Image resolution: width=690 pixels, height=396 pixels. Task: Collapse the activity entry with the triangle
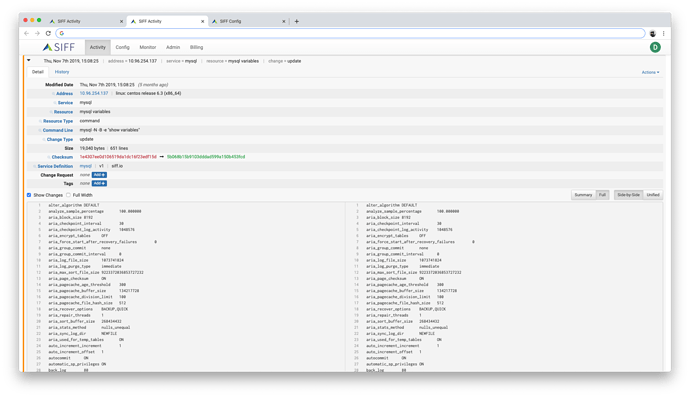29,60
